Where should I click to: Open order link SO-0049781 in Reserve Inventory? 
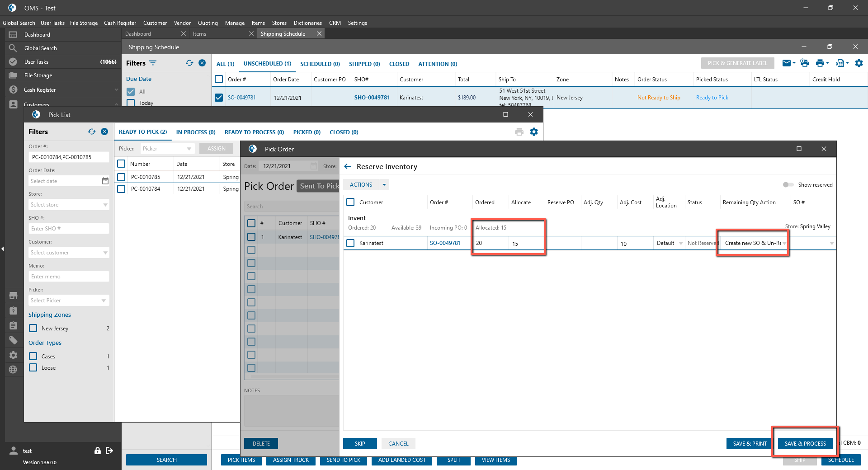445,243
